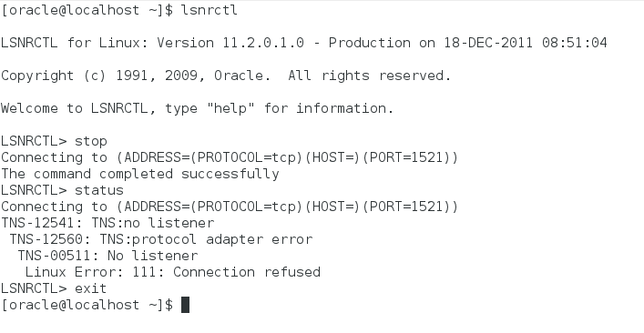The width and height of the screenshot is (644, 333).
Task: Click the version number 11.2.0.1.0
Action: 263,43
